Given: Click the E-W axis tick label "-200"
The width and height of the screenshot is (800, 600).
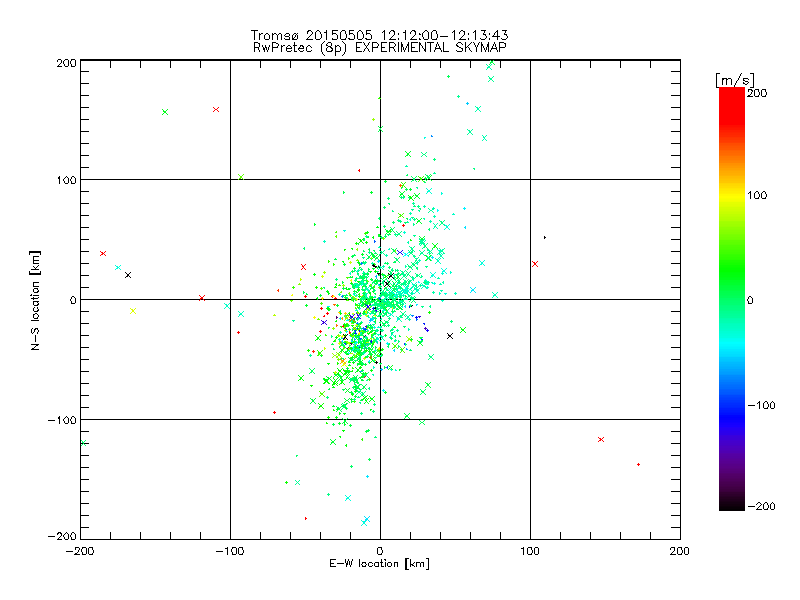Looking at the screenshot, I should 80,551.
